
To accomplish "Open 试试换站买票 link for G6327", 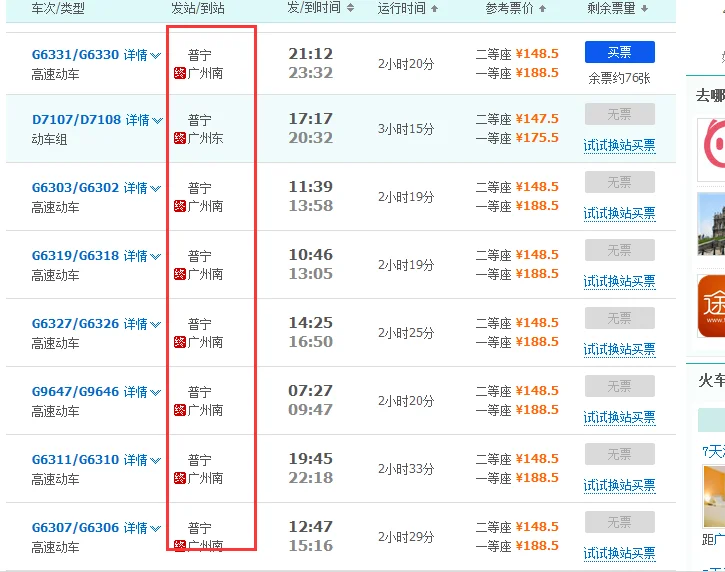I will [620, 350].
